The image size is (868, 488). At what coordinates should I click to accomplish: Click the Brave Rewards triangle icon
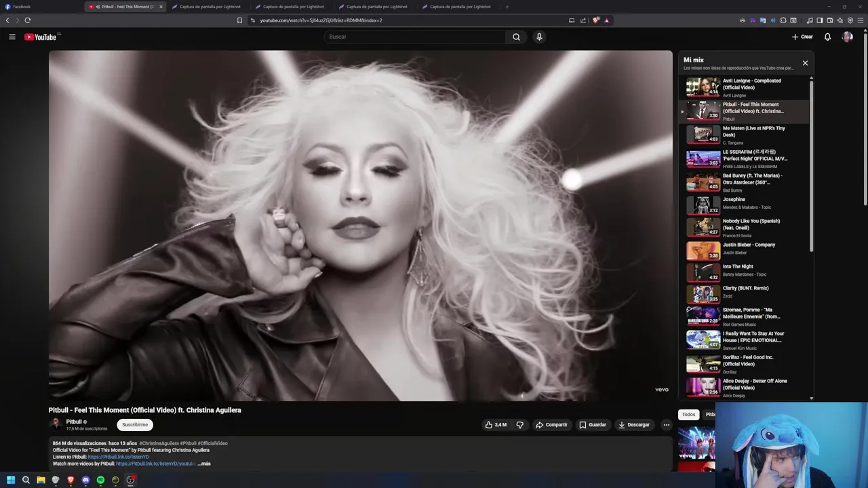(x=606, y=20)
